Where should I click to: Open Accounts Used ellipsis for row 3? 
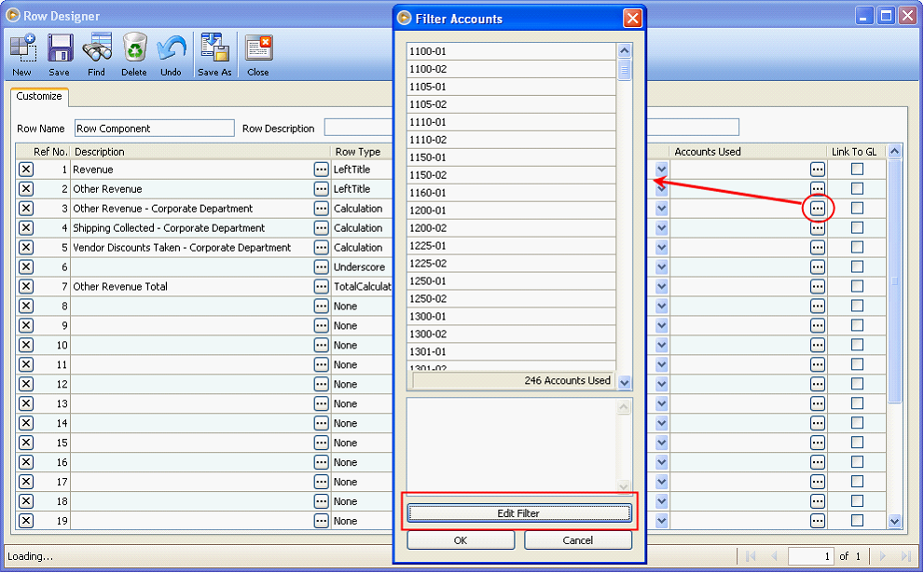coord(818,209)
